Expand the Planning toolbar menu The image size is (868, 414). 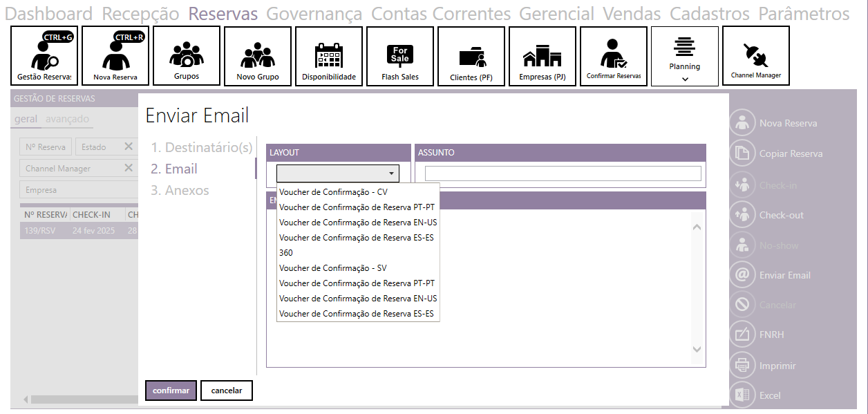(685, 79)
